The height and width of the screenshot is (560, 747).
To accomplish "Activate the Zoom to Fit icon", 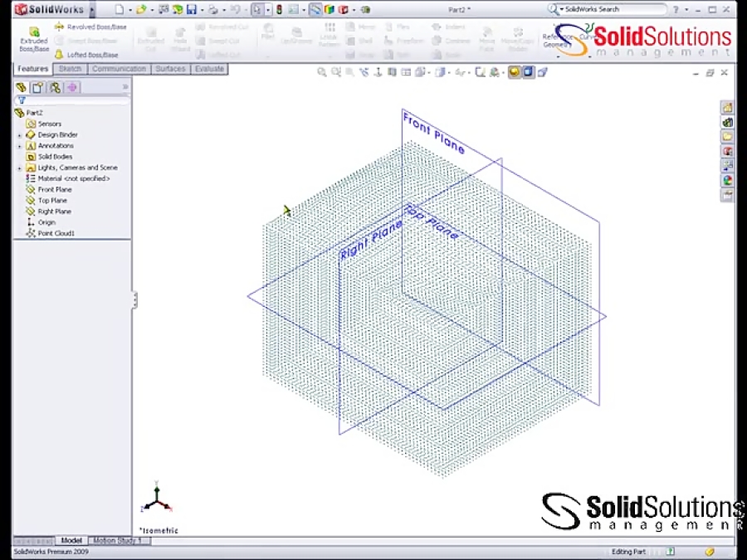I will [322, 72].
